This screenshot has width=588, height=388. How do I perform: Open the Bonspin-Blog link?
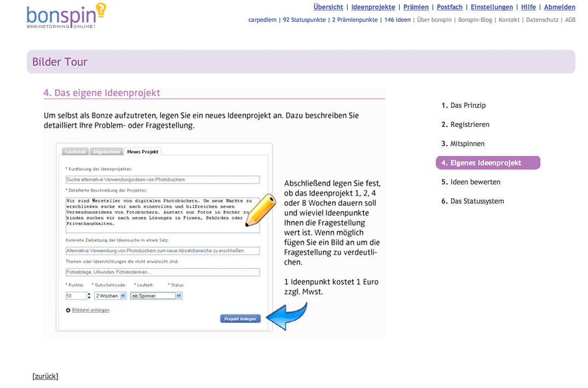point(475,20)
